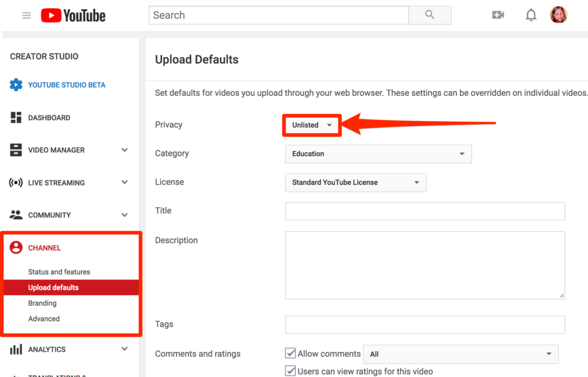Click the Channel person icon
This screenshot has height=377, width=588.
pyautogui.click(x=16, y=248)
